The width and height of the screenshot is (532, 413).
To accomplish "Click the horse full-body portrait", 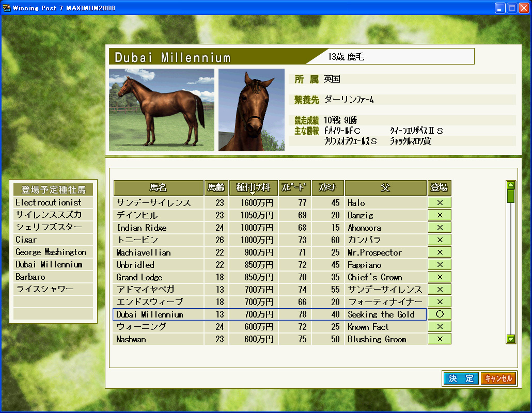I will pos(162,110).
